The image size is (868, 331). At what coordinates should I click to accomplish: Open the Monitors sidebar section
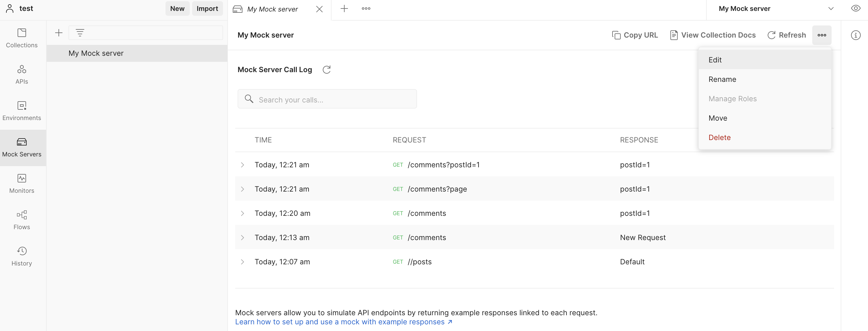22,183
